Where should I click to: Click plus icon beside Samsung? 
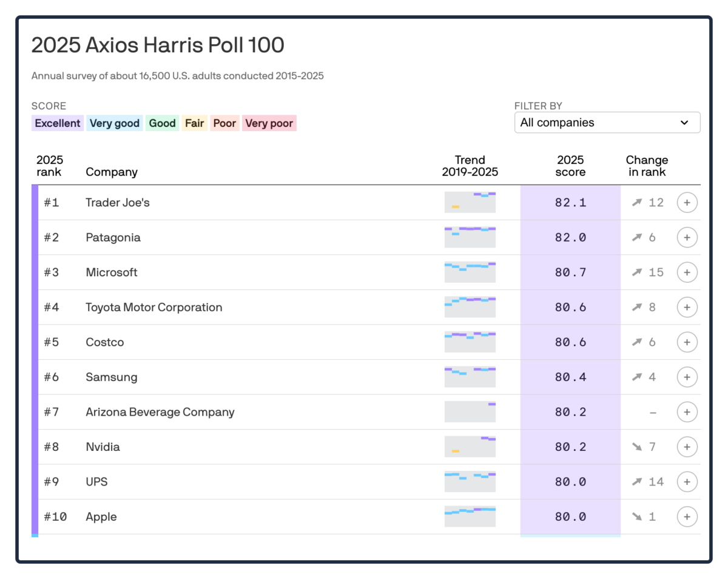(x=687, y=377)
